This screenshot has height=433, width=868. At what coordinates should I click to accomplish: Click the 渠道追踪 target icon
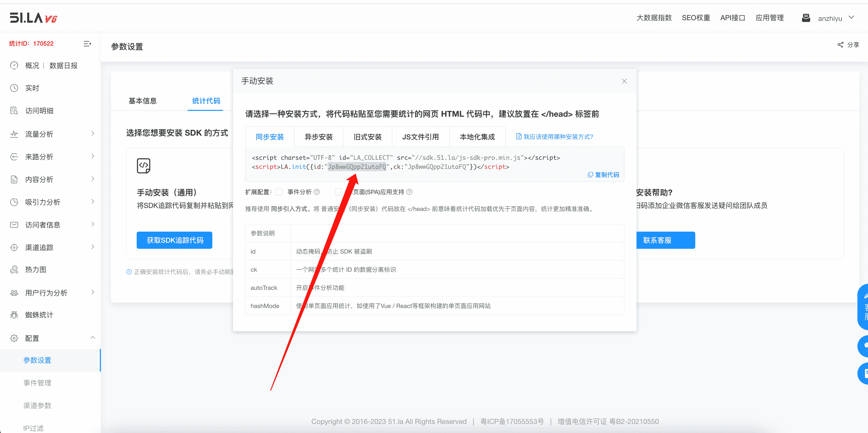point(14,248)
